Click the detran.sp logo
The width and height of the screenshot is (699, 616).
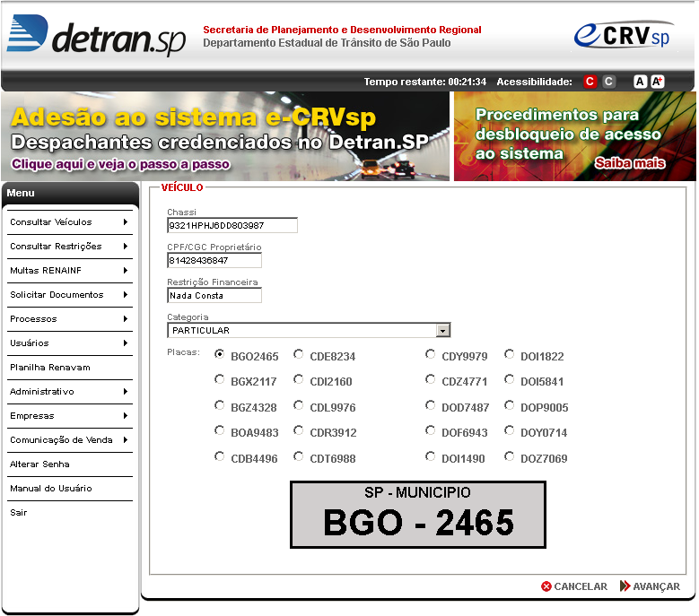(96, 35)
